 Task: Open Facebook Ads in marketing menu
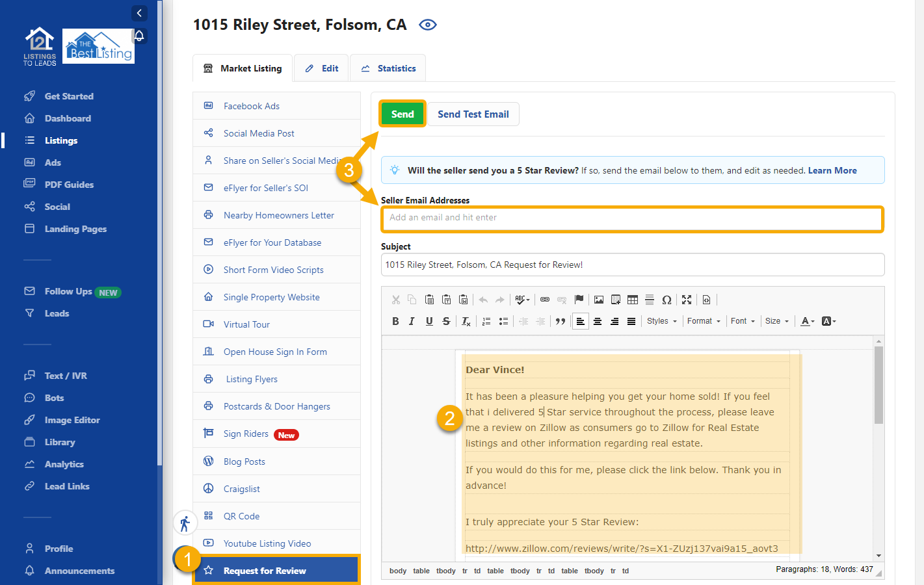point(252,106)
